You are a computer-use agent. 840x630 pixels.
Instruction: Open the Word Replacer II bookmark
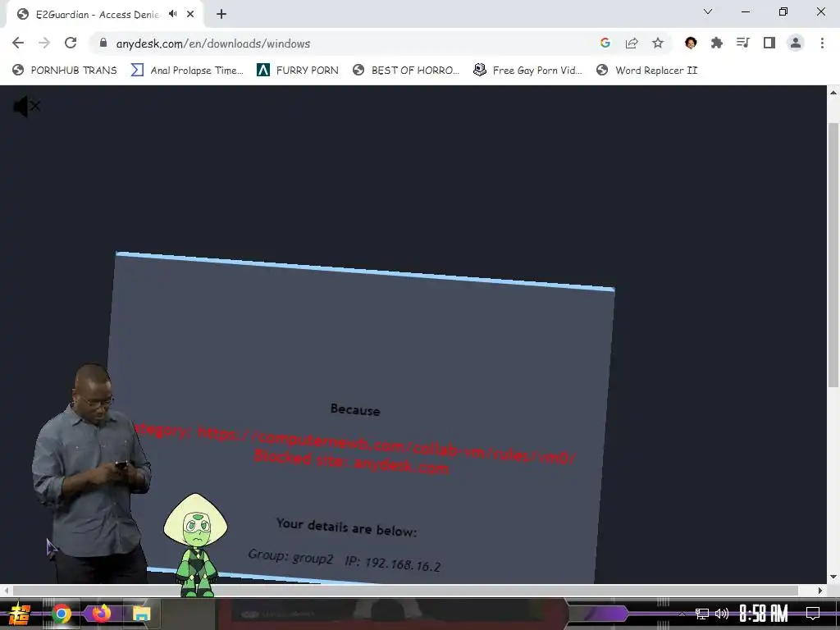647,71
